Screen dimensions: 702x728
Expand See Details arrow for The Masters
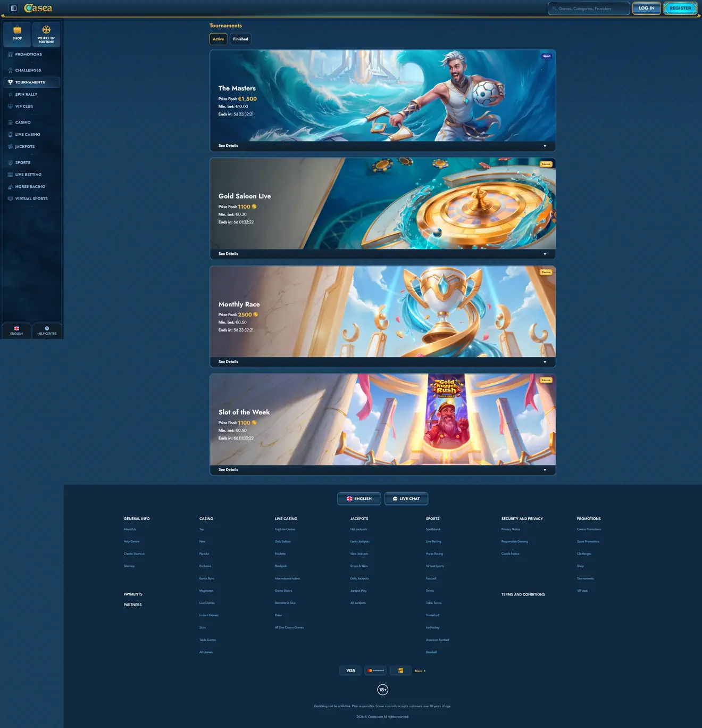click(545, 146)
